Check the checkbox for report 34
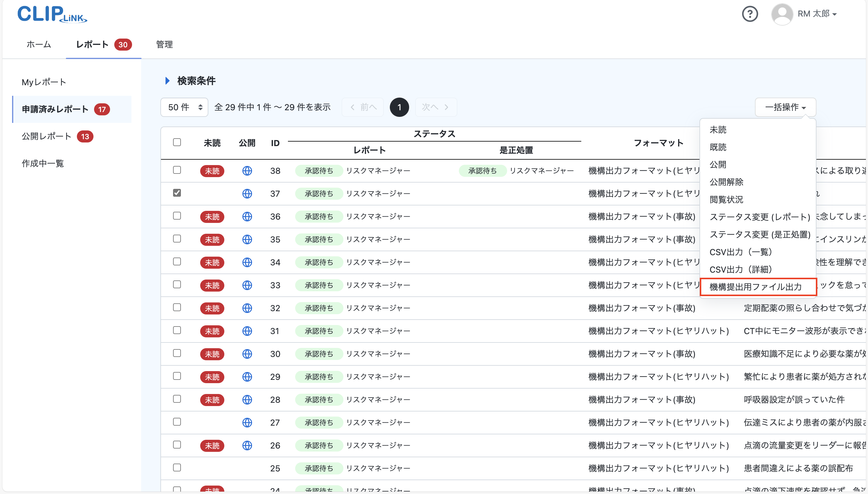Image resolution: width=868 pixels, height=494 pixels. point(177,261)
